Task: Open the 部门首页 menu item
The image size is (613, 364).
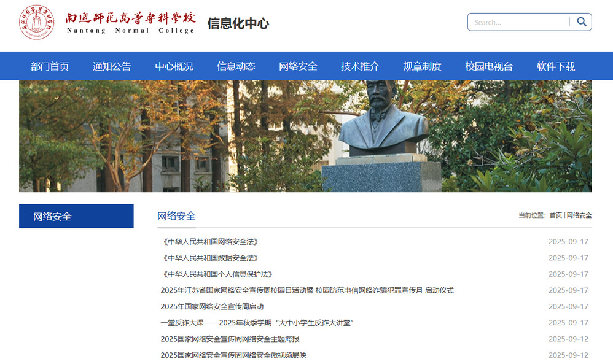Action: [x=50, y=66]
